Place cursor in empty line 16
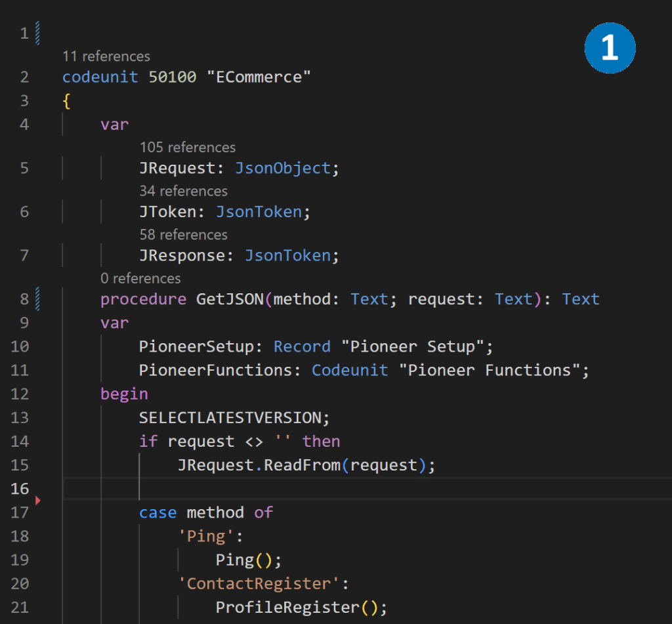 click(328, 489)
